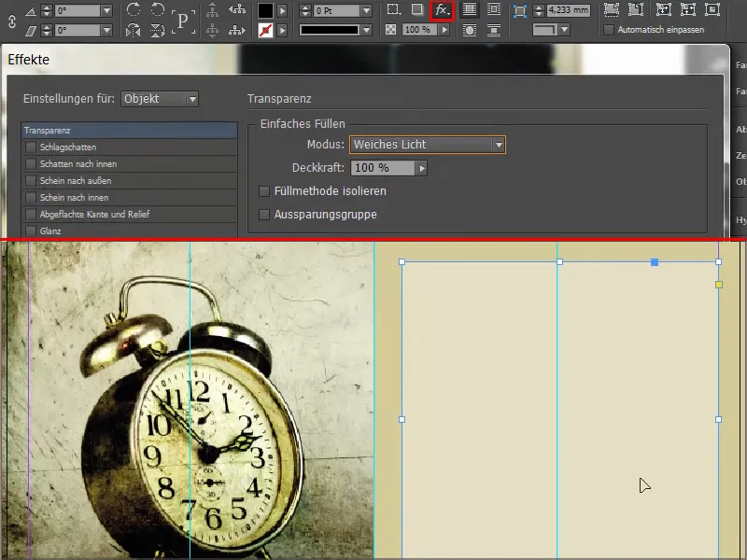The height and width of the screenshot is (560, 747).
Task: Open the shear angle dropdown
Action: coord(106,31)
